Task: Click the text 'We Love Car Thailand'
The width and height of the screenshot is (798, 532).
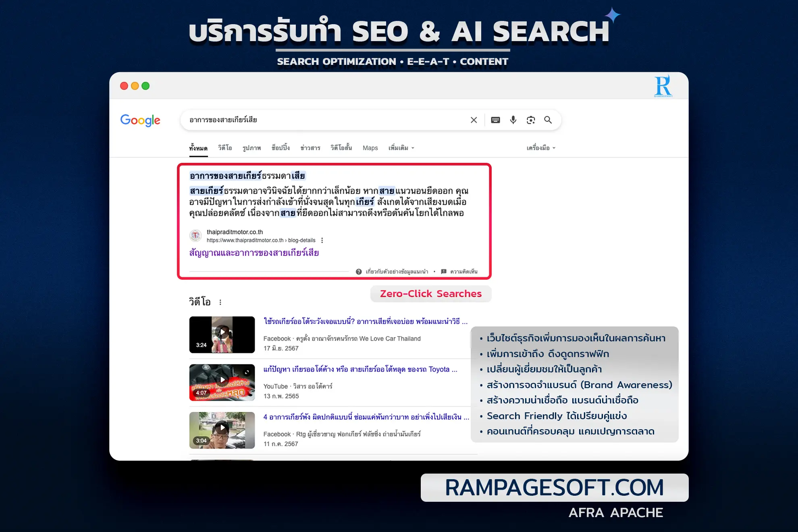Action: click(390, 339)
